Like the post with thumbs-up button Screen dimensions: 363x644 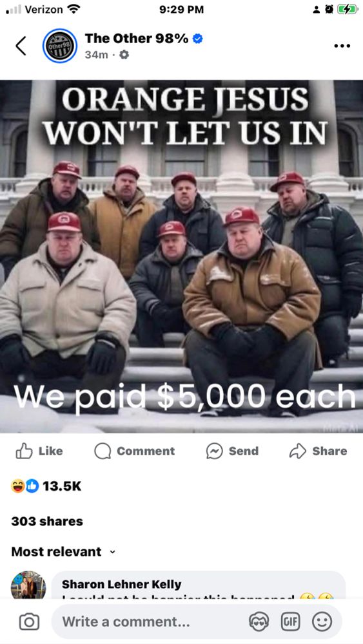pyautogui.click(x=39, y=451)
